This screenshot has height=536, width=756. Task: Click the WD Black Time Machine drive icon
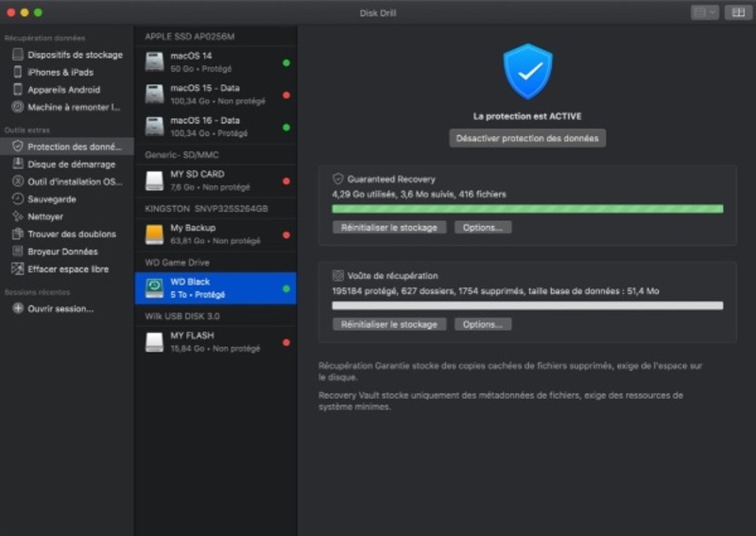[154, 288]
